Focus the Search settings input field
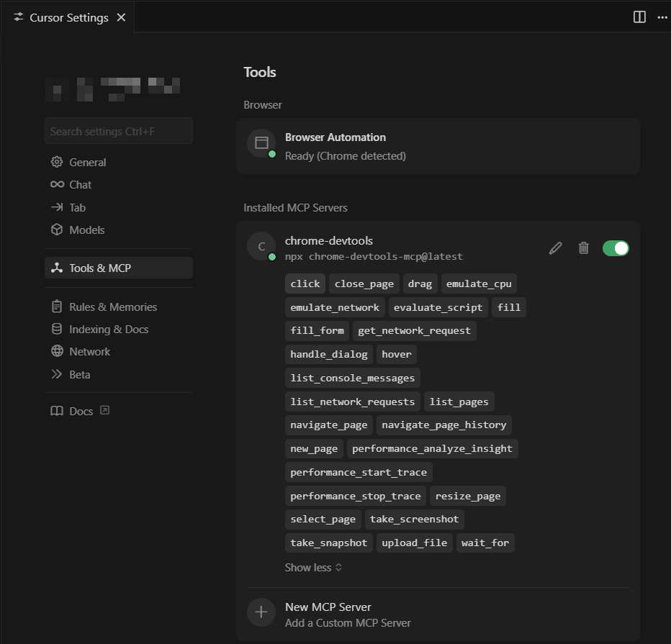Screen dimensions: 671x644 point(119,132)
